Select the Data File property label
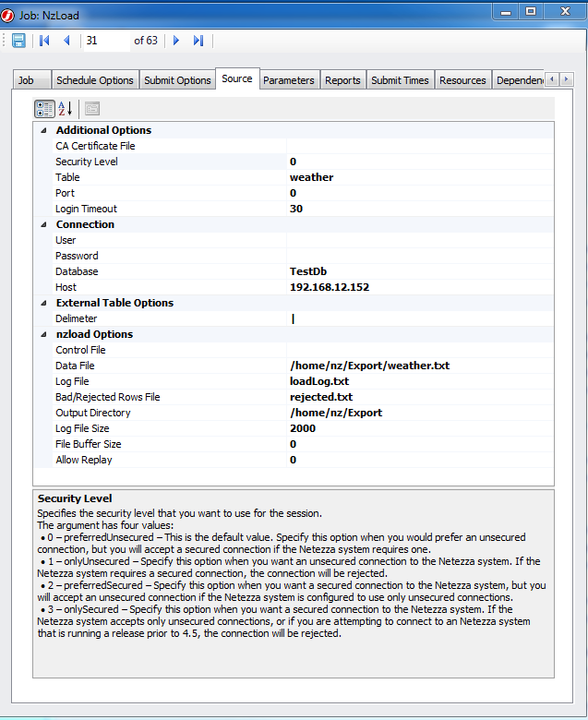 click(75, 366)
